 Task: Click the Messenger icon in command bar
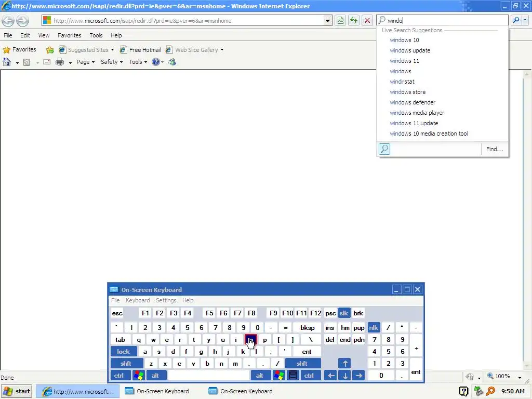(x=172, y=62)
